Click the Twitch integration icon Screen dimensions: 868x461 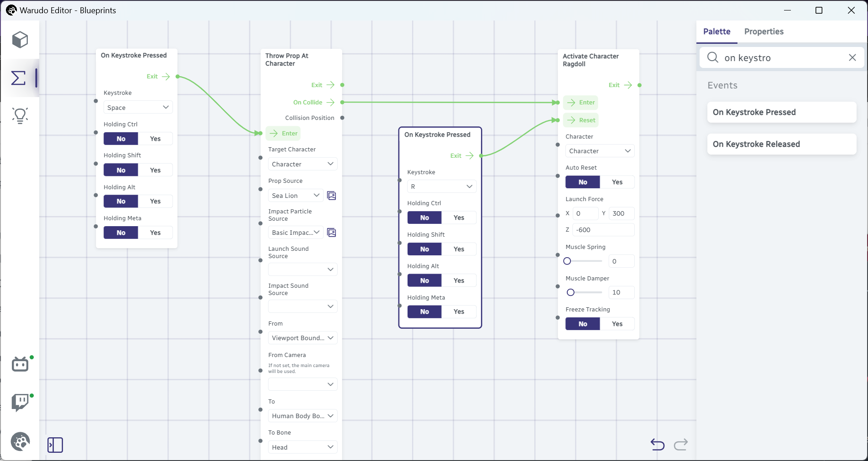coord(20,402)
